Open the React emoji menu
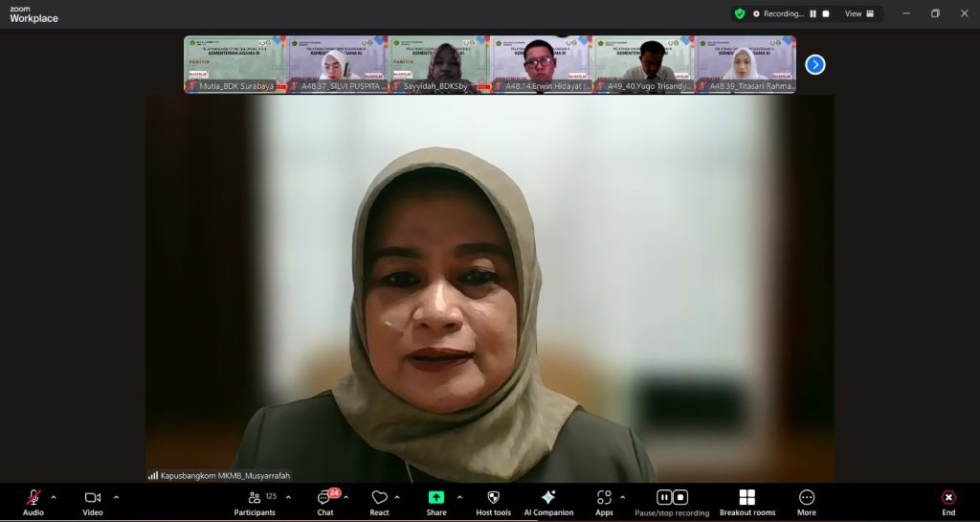Image resolution: width=980 pixels, height=522 pixels. coord(380,498)
